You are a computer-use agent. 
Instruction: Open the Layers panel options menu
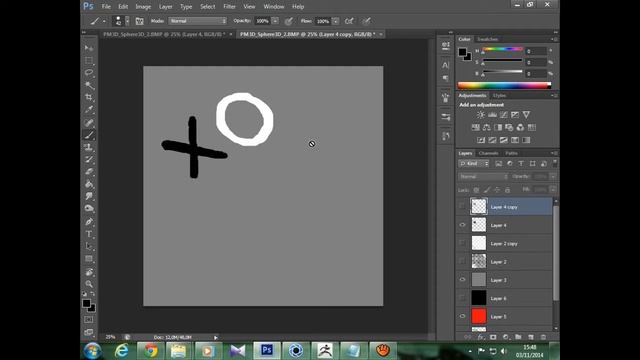(x=554, y=153)
